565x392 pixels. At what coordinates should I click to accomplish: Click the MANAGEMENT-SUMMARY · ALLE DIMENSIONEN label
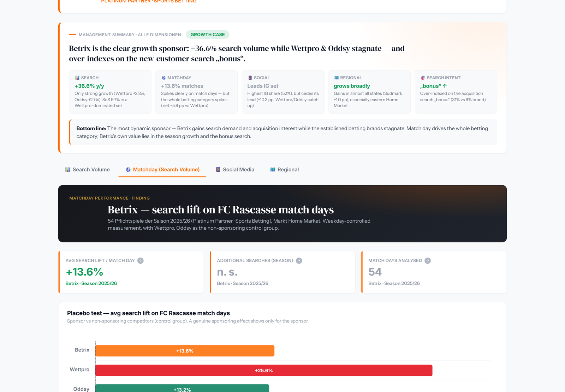click(x=130, y=35)
